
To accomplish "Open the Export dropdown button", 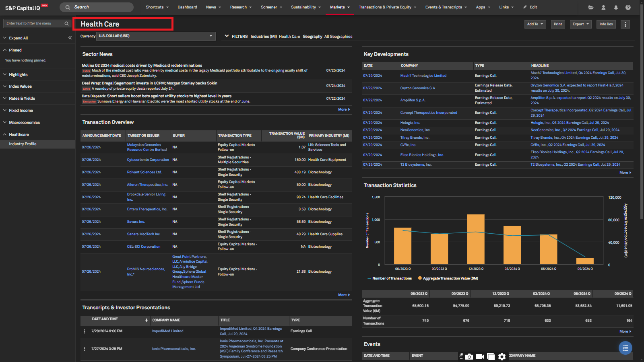I will tap(580, 24).
